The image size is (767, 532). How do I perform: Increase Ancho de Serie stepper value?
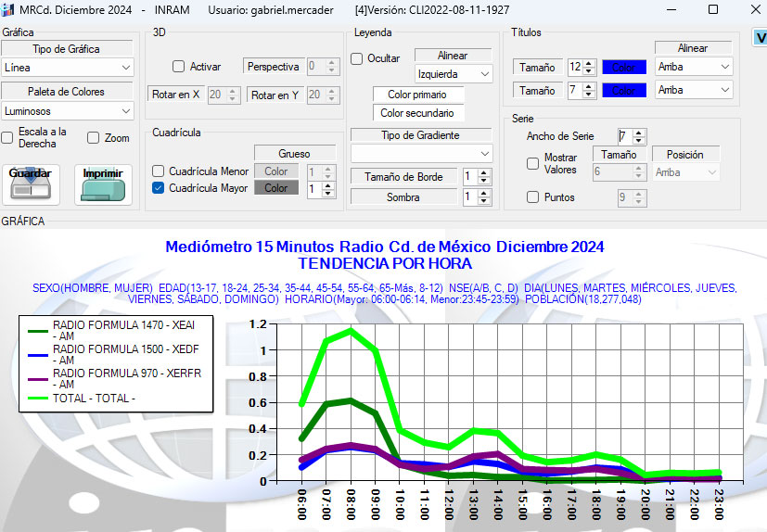[x=639, y=133]
